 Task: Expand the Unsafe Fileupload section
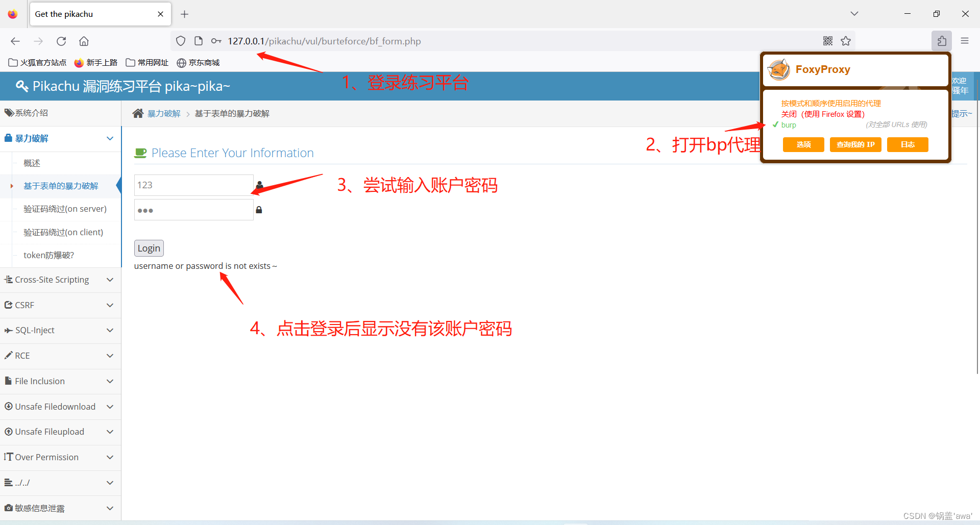click(x=60, y=432)
